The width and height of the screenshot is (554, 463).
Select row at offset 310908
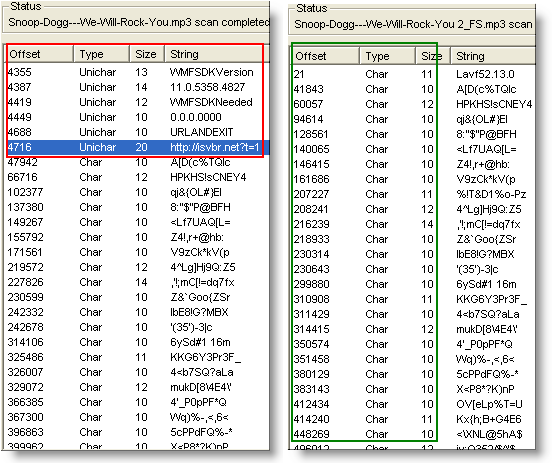pos(413,299)
